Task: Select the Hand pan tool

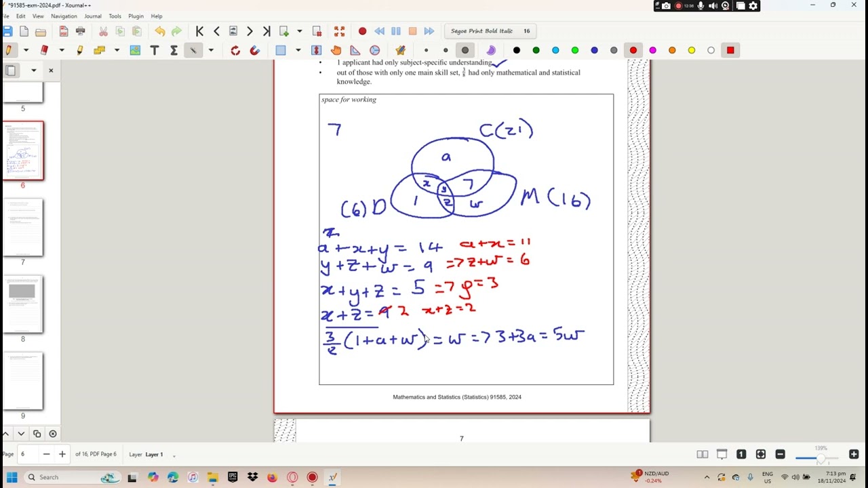Action: coord(336,50)
